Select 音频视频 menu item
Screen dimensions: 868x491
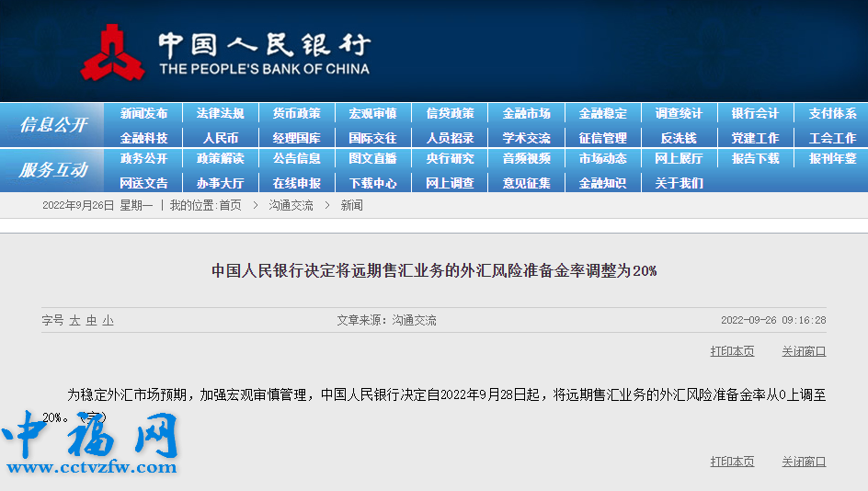[x=527, y=158]
